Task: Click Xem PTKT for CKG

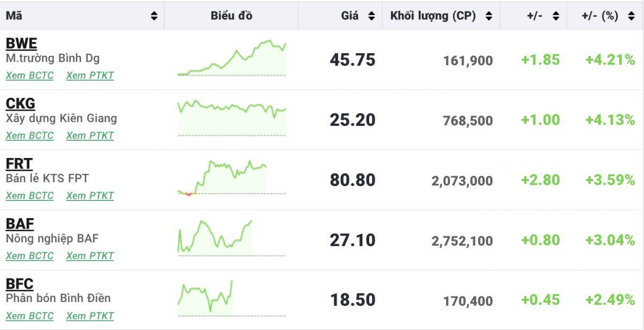Action: coord(90,136)
